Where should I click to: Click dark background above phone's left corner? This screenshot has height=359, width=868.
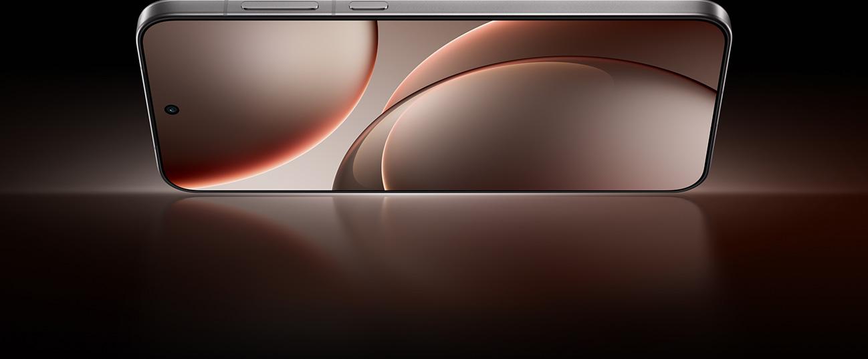tap(67, 20)
